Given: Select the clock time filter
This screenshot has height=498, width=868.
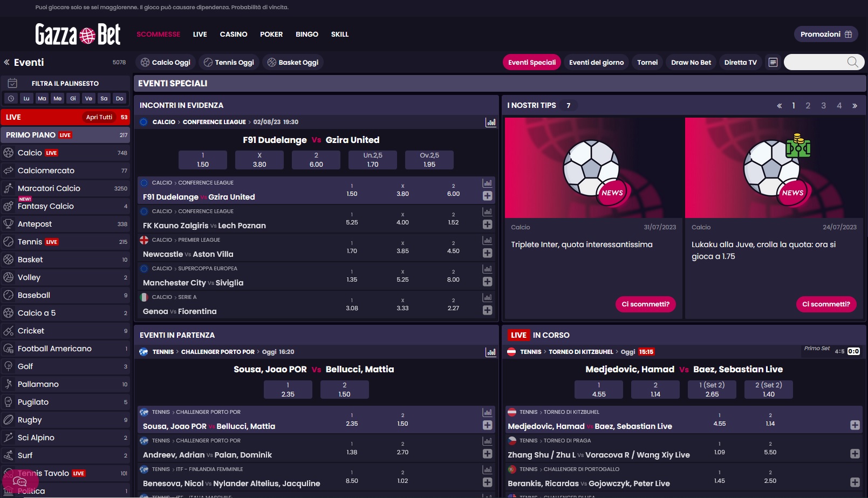Looking at the screenshot, I should coord(11,98).
